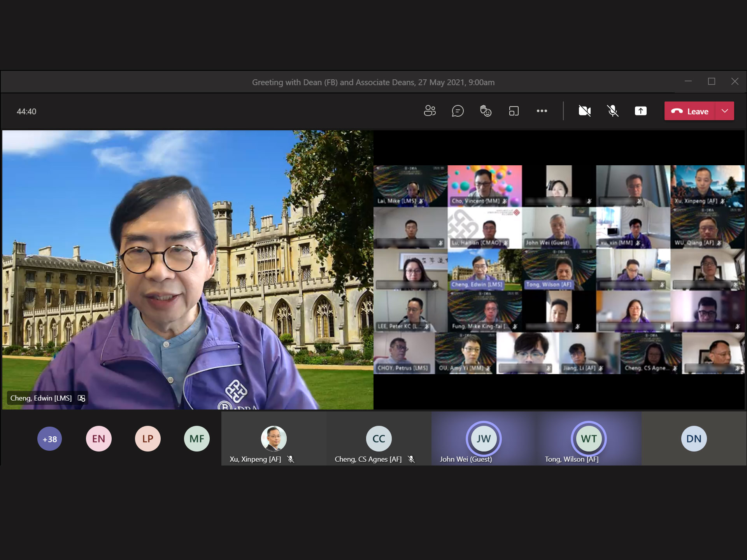Show the +38 additional participants
Image resolution: width=747 pixels, height=560 pixels.
(x=49, y=439)
